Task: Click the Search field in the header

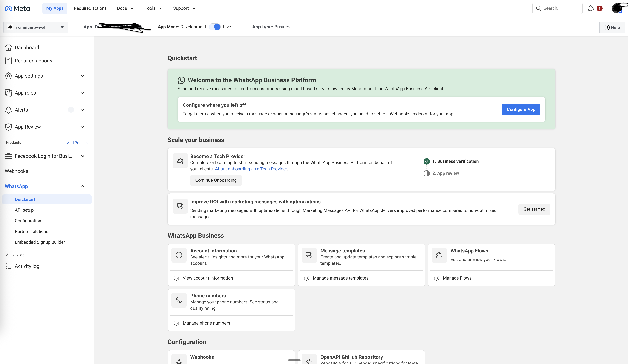Action: tap(557, 8)
